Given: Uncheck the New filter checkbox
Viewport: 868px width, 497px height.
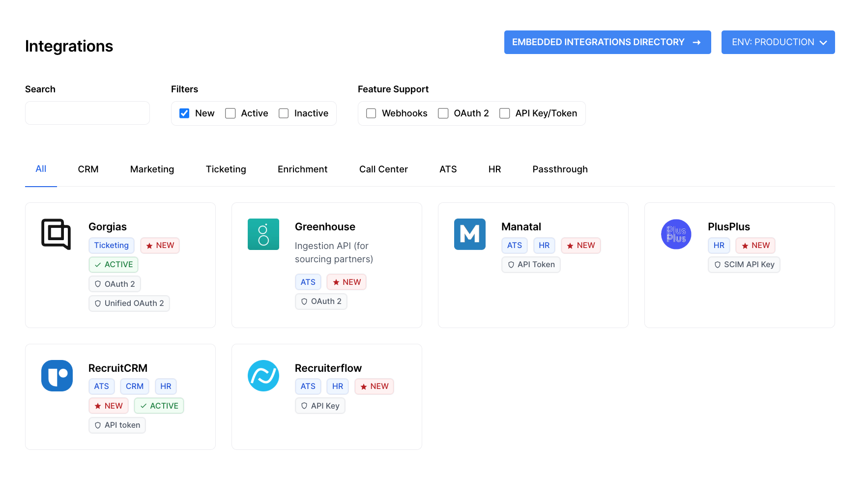Looking at the screenshot, I should (x=184, y=113).
